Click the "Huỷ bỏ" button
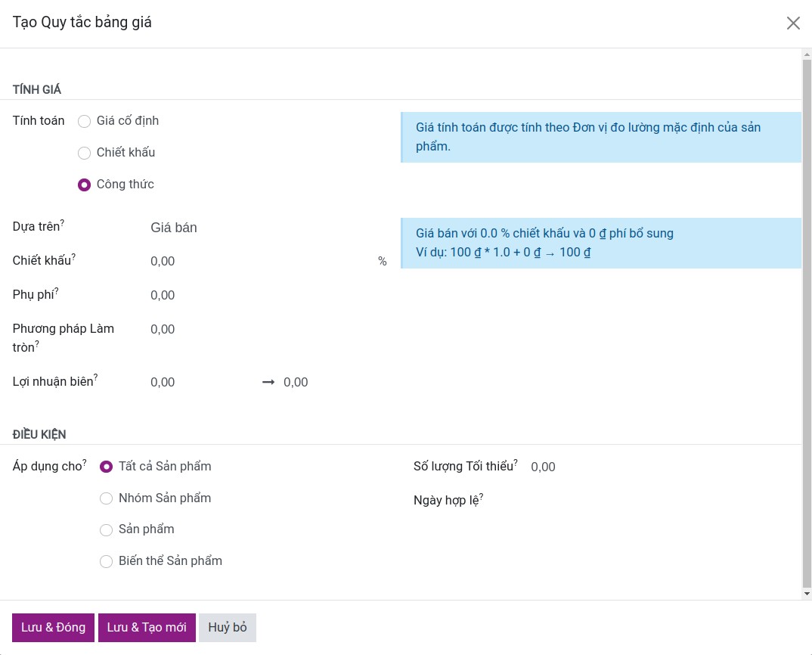This screenshot has width=812, height=655. (x=228, y=628)
